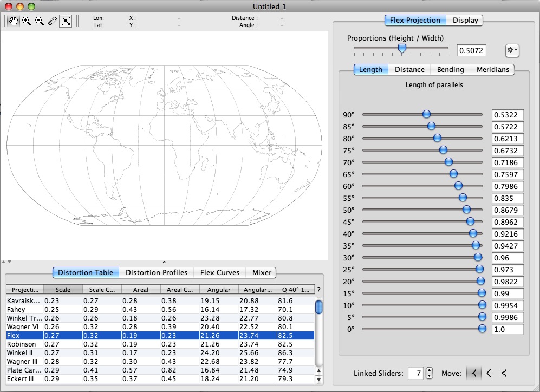Click the proportions value field 0.5072

[471, 50]
